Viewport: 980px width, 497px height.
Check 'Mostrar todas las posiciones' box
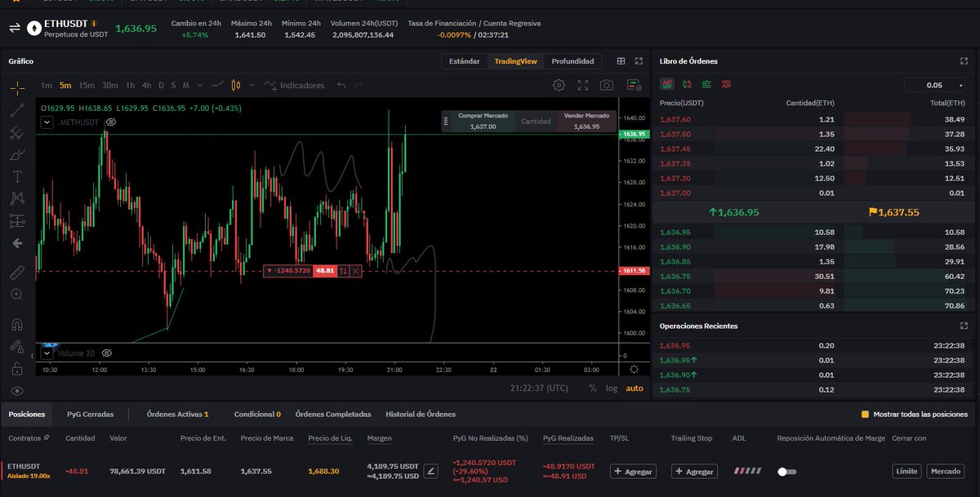pos(865,414)
